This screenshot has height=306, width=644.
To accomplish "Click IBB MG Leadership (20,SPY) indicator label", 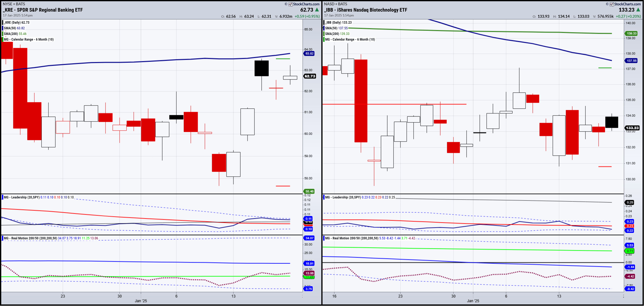I will [x=343, y=198].
